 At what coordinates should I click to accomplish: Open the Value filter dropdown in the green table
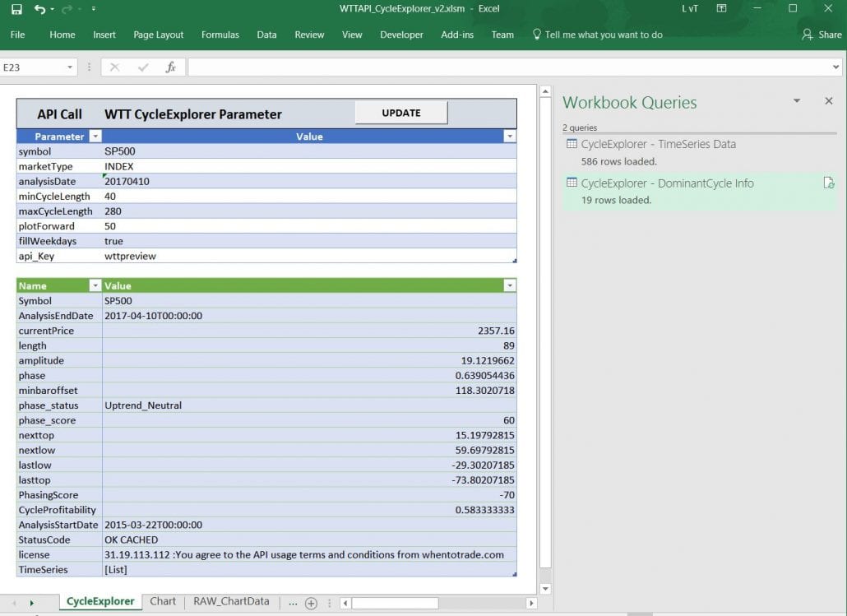(511, 285)
